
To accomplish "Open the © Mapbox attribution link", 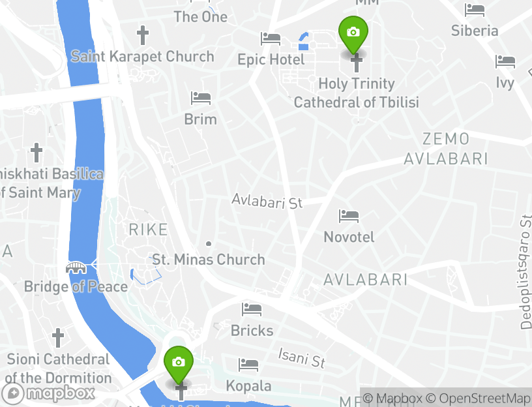I will (392, 398).
